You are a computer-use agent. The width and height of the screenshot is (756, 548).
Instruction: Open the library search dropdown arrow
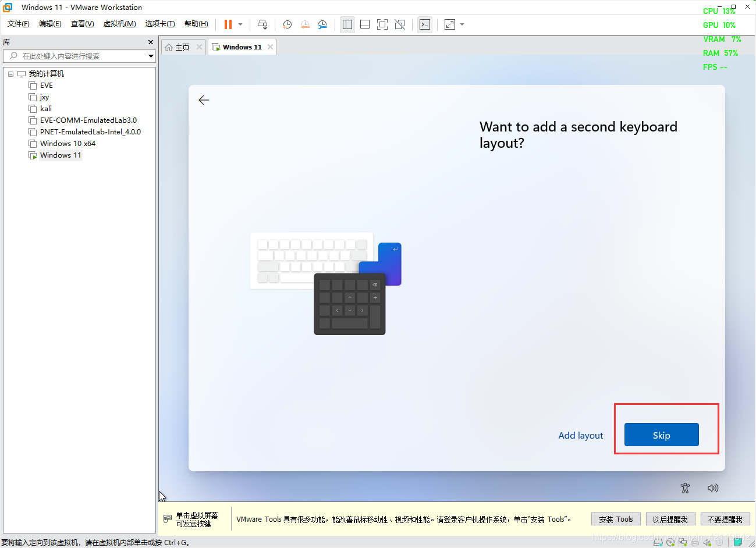pyautogui.click(x=151, y=56)
